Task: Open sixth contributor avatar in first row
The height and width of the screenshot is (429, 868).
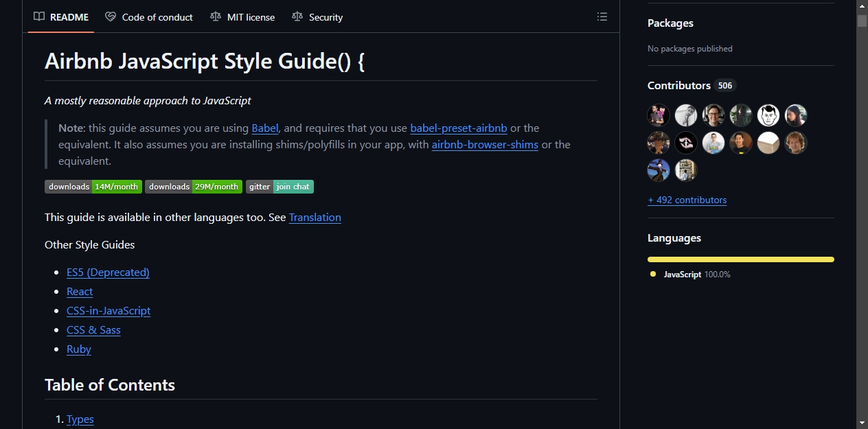Action: coord(796,115)
